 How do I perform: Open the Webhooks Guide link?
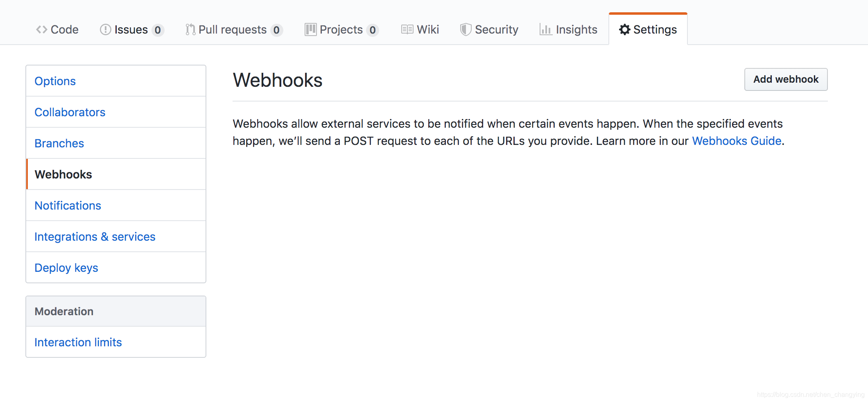coord(737,141)
